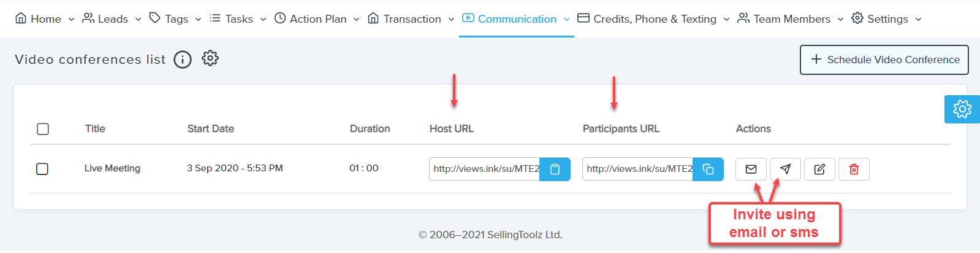Sort by Start Date column header
The height and width of the screenshot is (253, 980).
pyautogui.click(x=210, y=129)
